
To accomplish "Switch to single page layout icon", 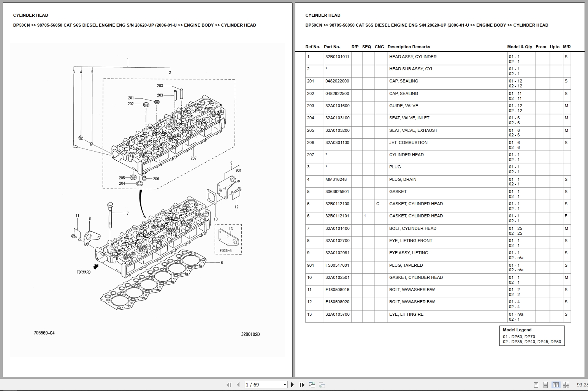I will (x=536, y=385).
